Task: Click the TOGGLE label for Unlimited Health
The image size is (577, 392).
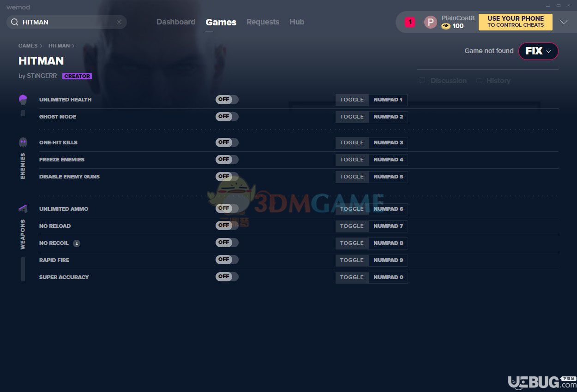Action: coord(352,100)
